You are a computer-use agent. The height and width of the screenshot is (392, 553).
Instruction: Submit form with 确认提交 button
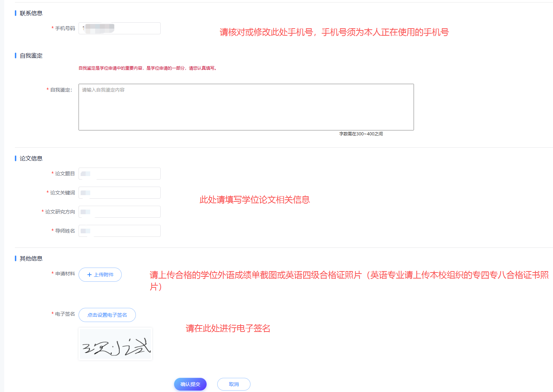pyautogui.click(x=190, y=384)
